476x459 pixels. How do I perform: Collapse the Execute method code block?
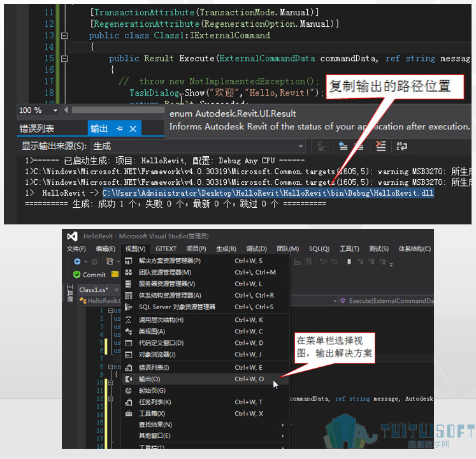click(64, 59)
